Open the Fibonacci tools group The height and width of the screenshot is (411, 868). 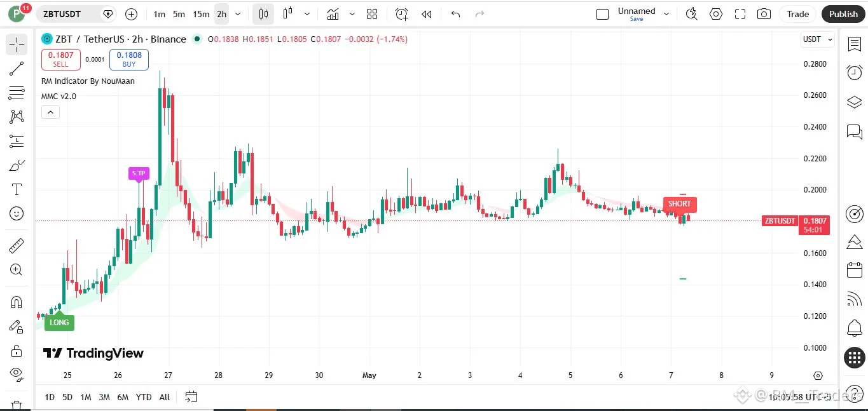click(x=17, y=93)
